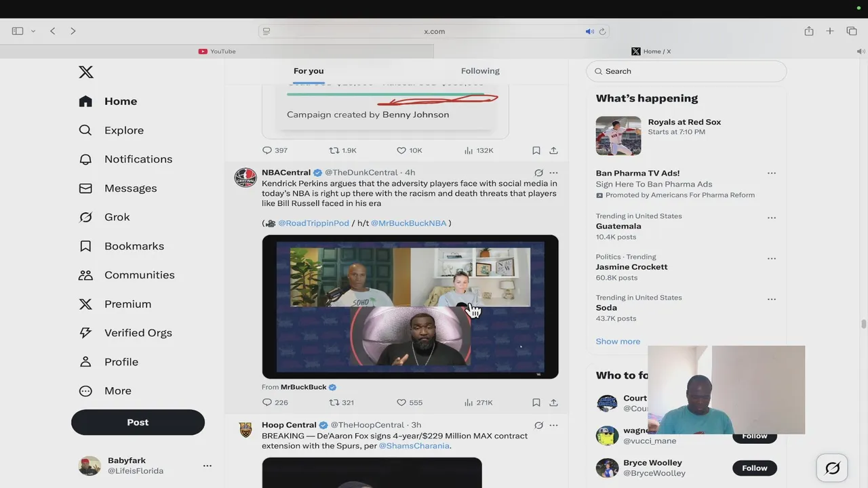Mute audio in the address bar
Screen dimensions: 868x488
[589, 31]
